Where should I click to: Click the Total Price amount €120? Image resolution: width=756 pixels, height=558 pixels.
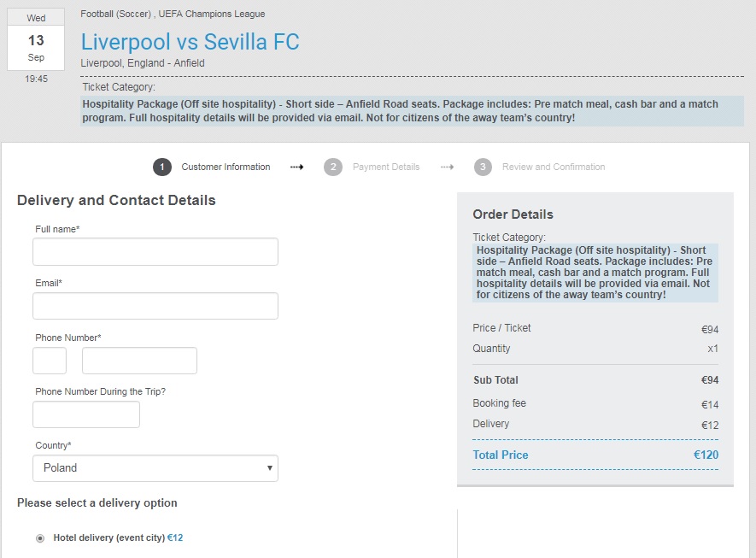pyautogui.click(x=706, y=455)
